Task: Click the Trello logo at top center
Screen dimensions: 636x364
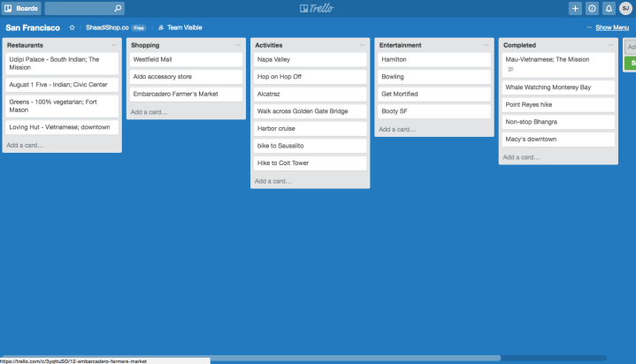Action: tap(317, 9)
